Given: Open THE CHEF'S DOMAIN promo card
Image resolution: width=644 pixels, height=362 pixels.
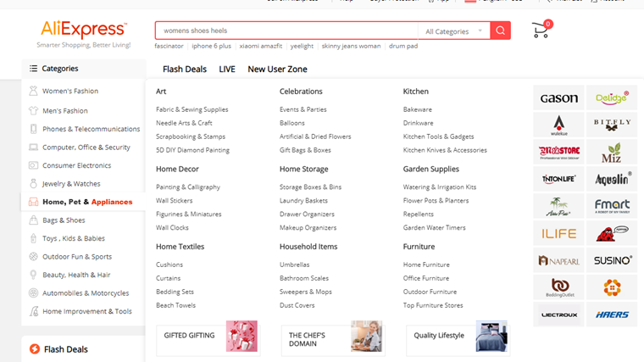Looking at the screenshot, I should point(333,337).
